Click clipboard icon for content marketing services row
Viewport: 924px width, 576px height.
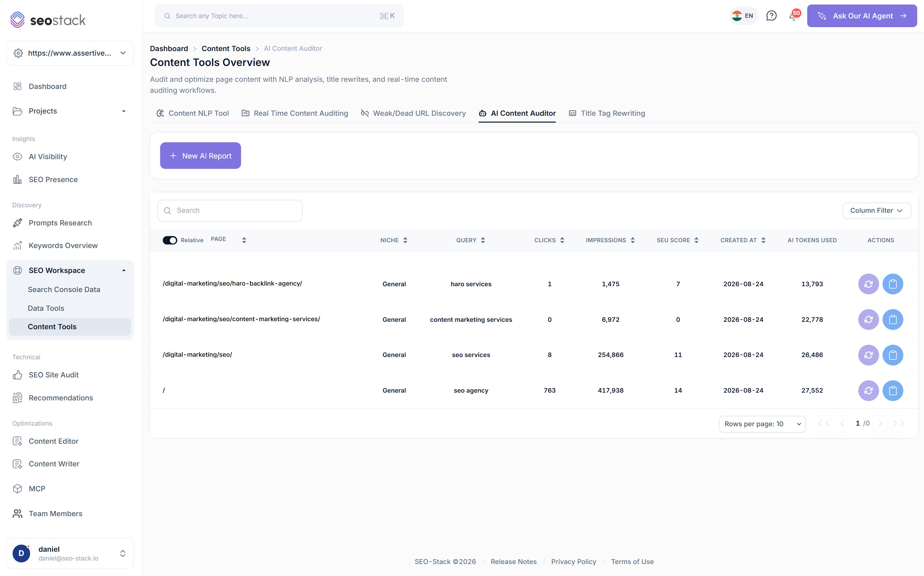pyautogui.click(x=893, y=319)
